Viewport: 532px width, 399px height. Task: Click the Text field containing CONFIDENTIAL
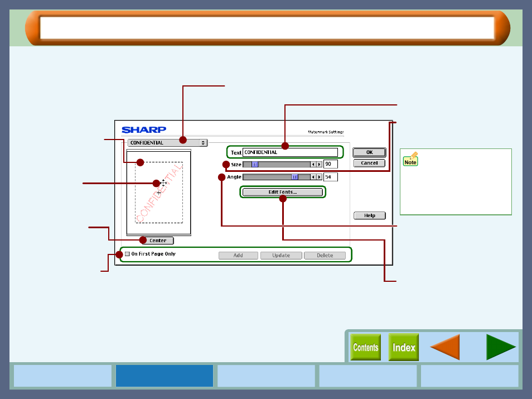pos(290,152)
